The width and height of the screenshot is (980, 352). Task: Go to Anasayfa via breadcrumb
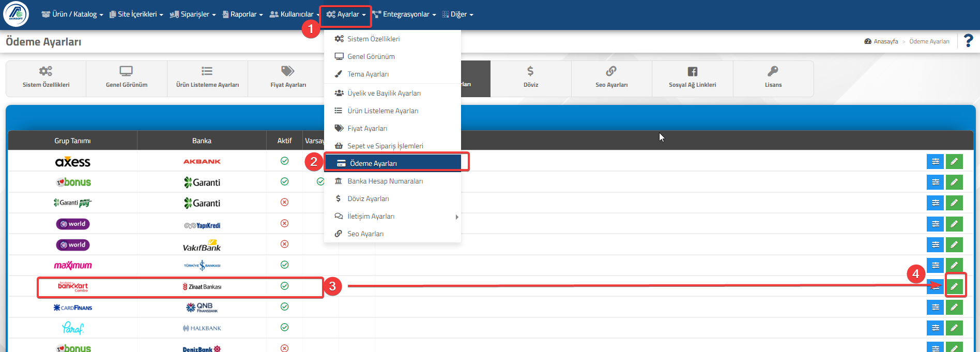click(881, 41)
